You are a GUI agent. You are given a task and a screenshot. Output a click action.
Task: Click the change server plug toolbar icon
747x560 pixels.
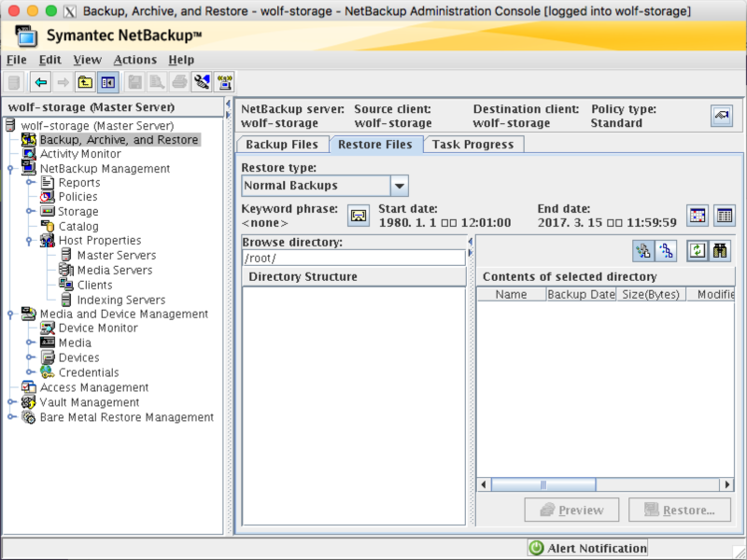202,82
